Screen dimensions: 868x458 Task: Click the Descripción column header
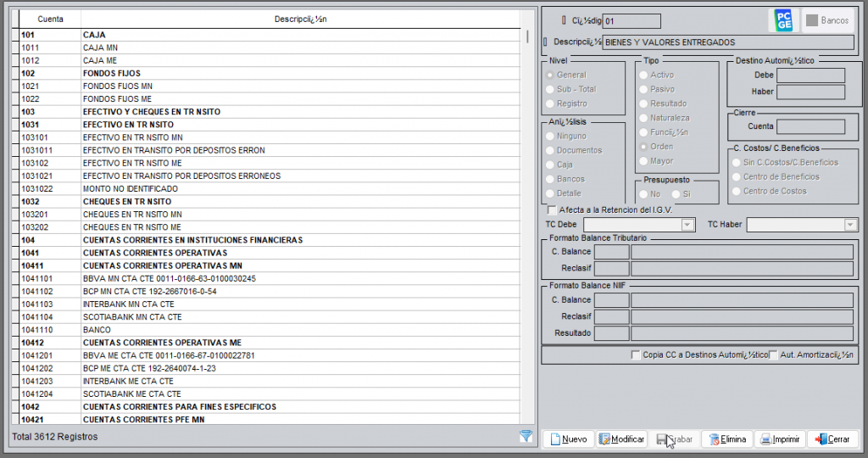coord(301,19)
